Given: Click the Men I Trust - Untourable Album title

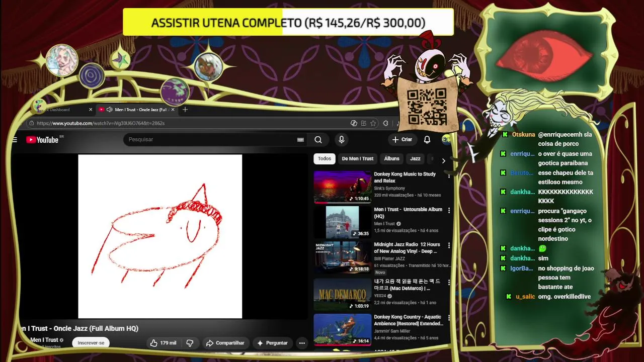Looking at the screenshot, I should (408, 213).
